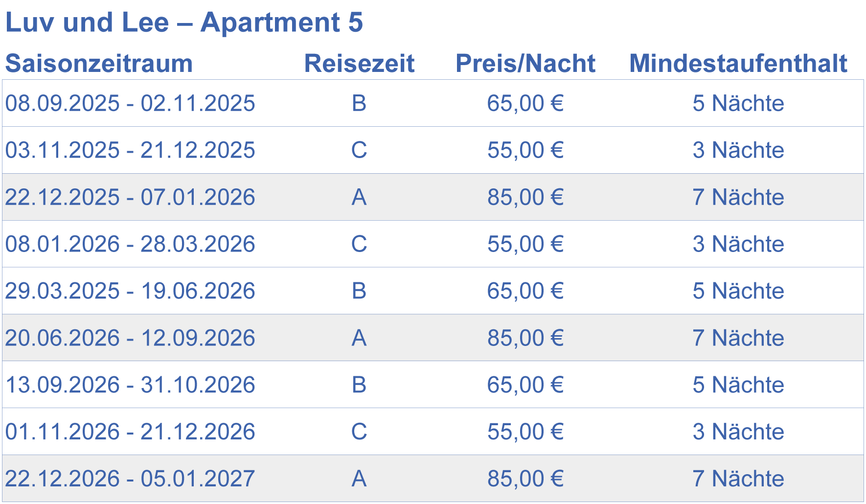Select date range 22.12.2026 - 05.01.2027
The image size is (866, 504).
(130, 479)
